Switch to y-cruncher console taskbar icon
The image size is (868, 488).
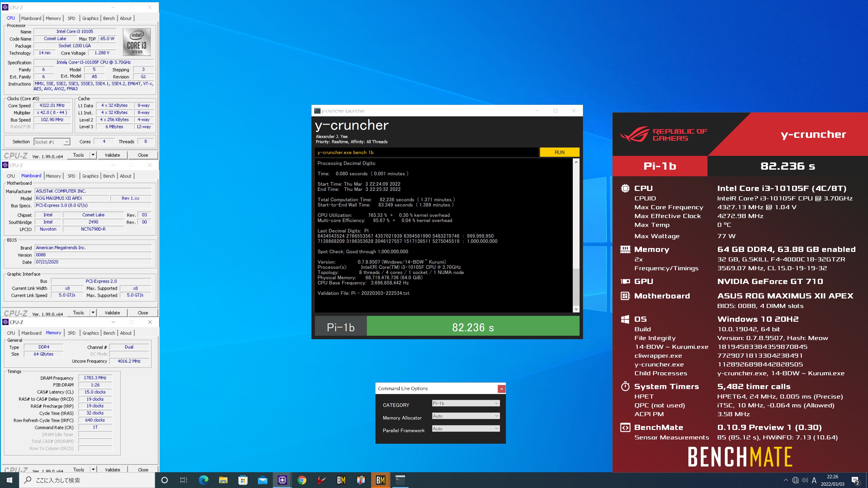[400, 480]
